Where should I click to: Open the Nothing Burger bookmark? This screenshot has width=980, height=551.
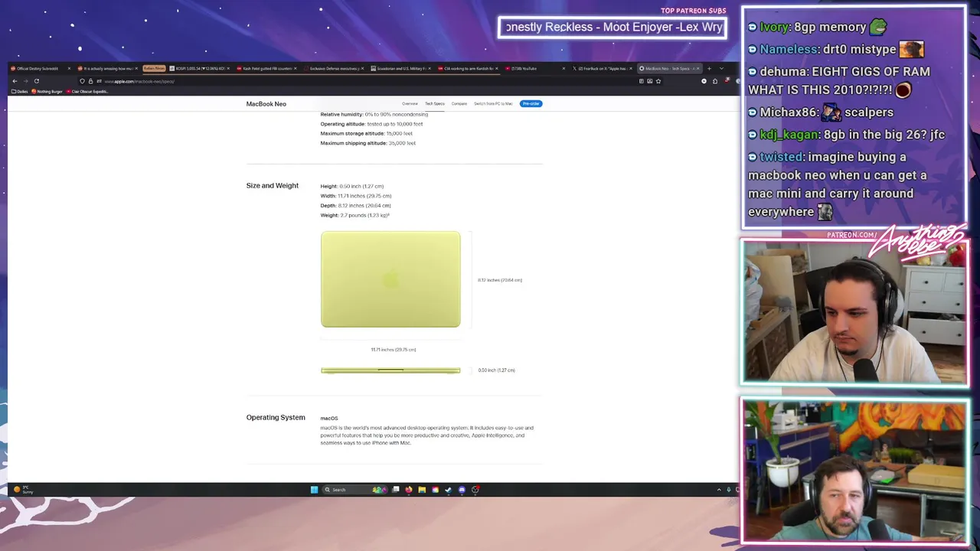click(47, 92)
